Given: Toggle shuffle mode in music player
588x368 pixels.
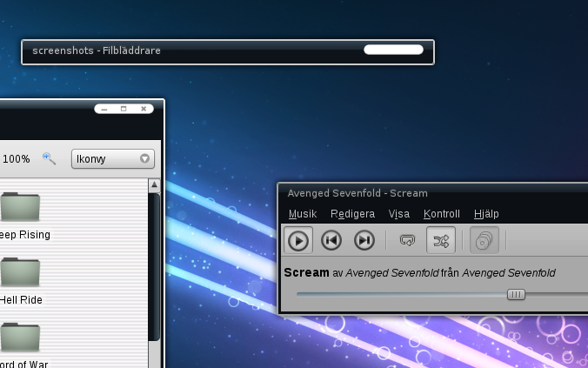Looking at the screenshot, I should point(441,240).
